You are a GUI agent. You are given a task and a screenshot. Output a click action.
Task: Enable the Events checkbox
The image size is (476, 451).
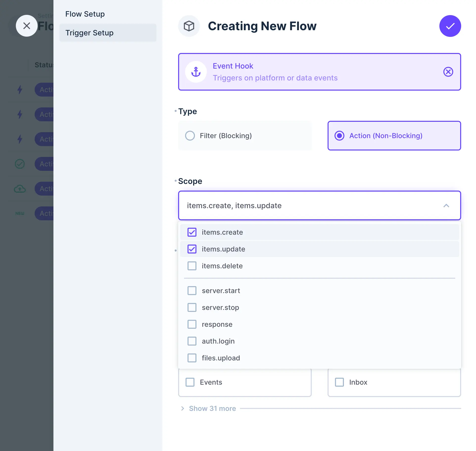190,382
